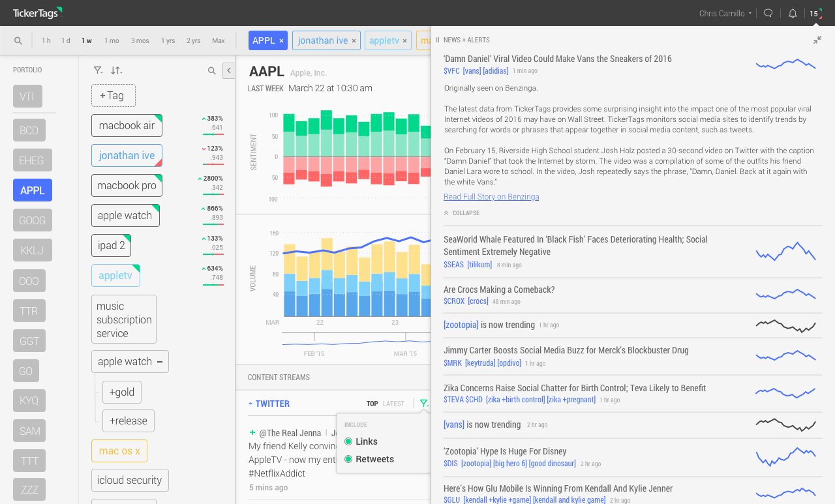Click the $SEAS ticker link
Viewport: 835px width, 504px height.
tap(453, 265)
